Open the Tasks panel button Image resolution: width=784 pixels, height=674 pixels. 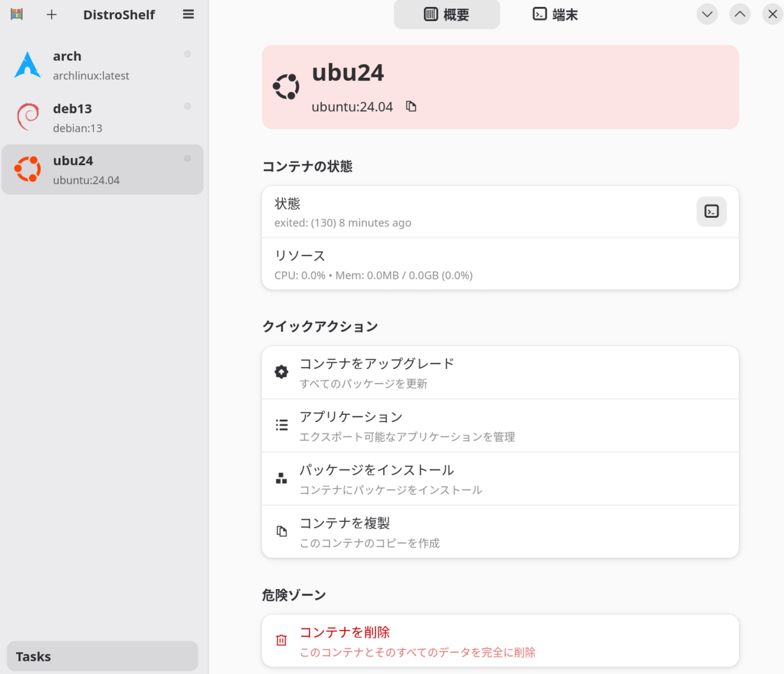coord(103,656)
